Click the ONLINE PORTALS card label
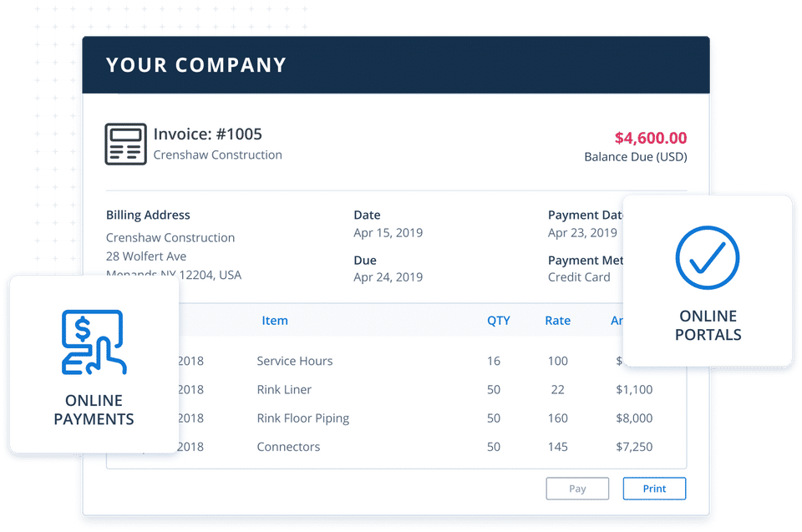 click(708, 326)
